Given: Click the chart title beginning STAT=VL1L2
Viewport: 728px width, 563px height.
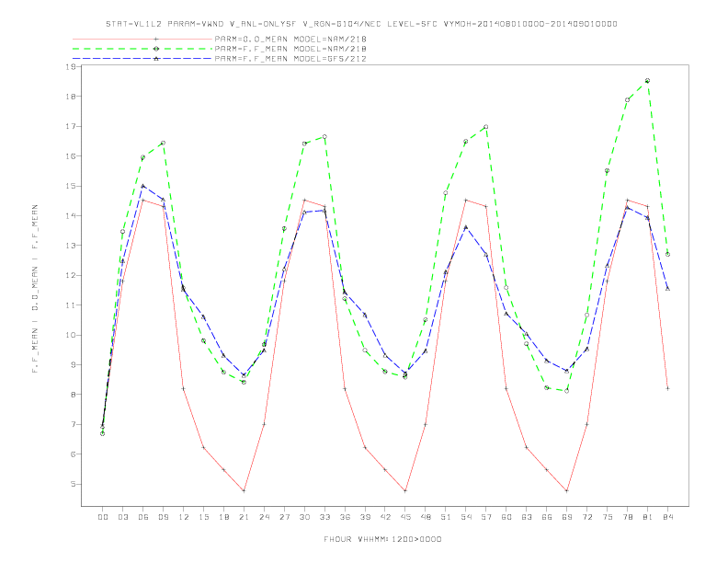Looking at the screenshot, I should click(x=361, y=24).
